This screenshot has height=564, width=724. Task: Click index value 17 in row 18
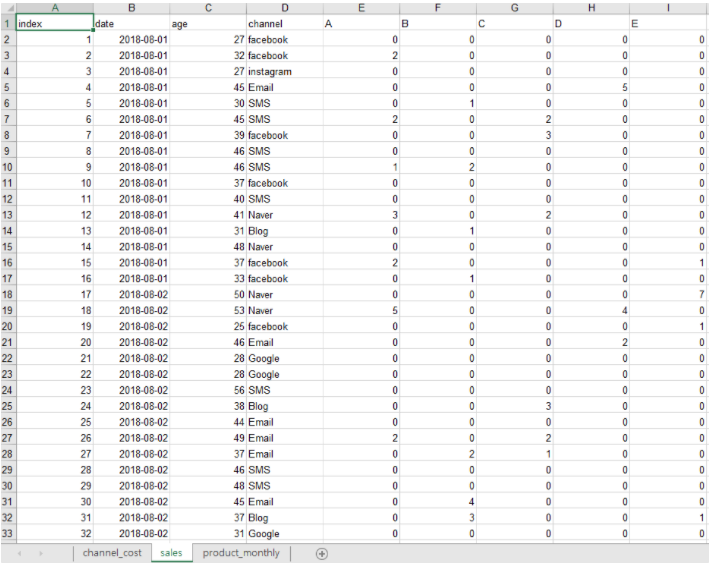coord(55,295)
